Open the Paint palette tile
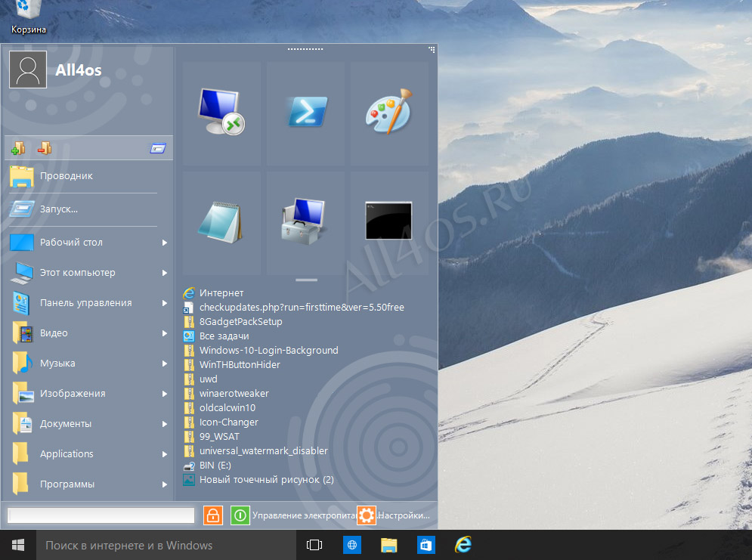Viewport: 752px width, 560px height. 389,112
